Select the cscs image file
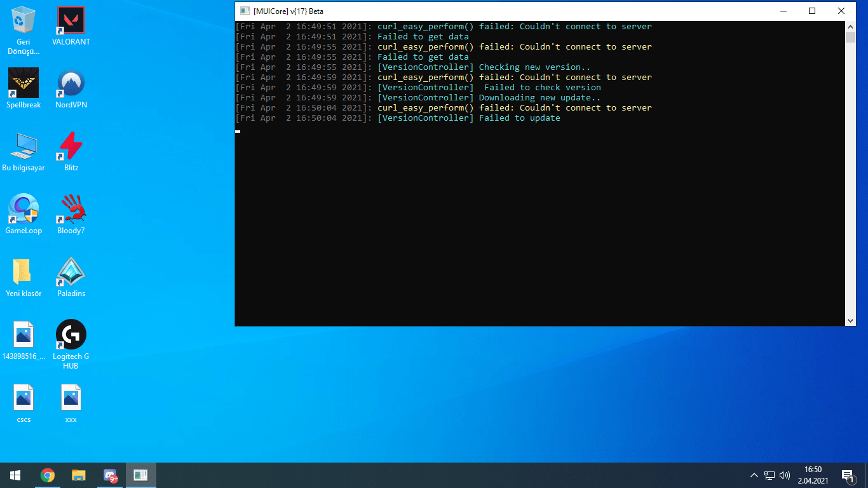The height and width of the screenshot is (488, 868). [24, 403]
